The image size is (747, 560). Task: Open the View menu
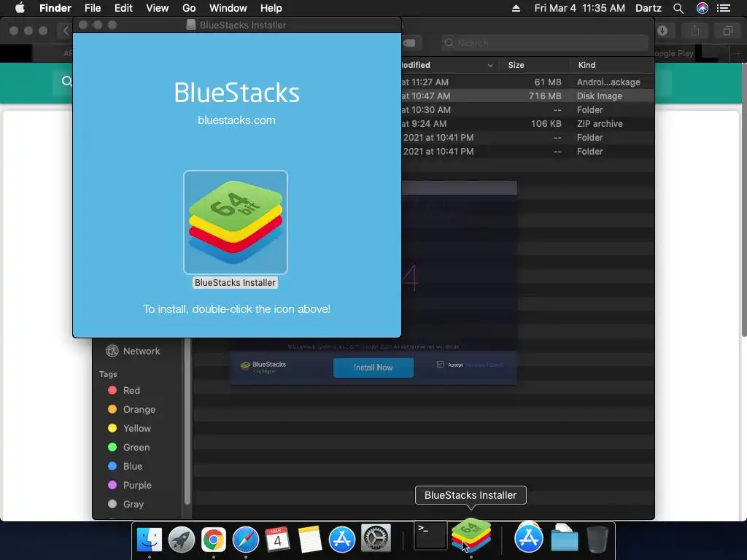tap(158, 8)
